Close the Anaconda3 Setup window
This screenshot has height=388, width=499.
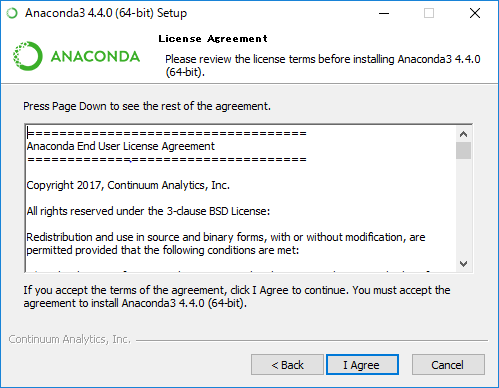coord(475,13)
